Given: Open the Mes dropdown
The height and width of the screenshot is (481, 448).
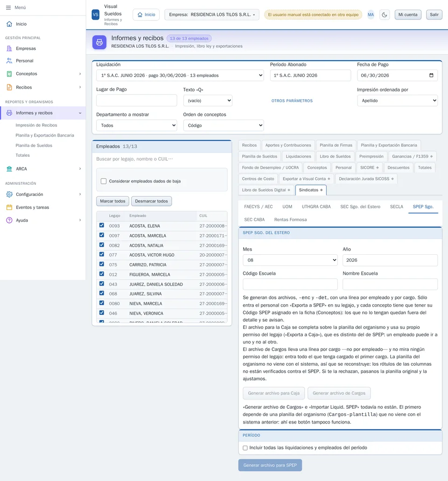Looking at the screenshot, I should pos(290,260).
